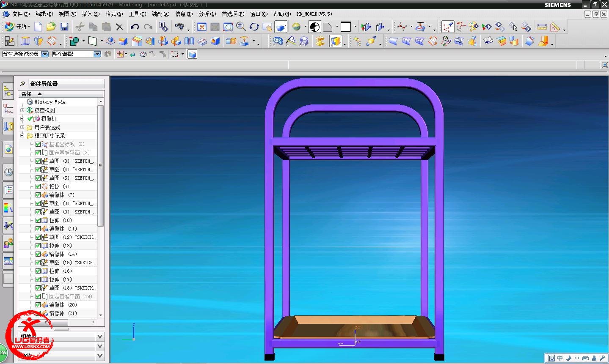Click the shaded display style icon

[x=281, y=27]
